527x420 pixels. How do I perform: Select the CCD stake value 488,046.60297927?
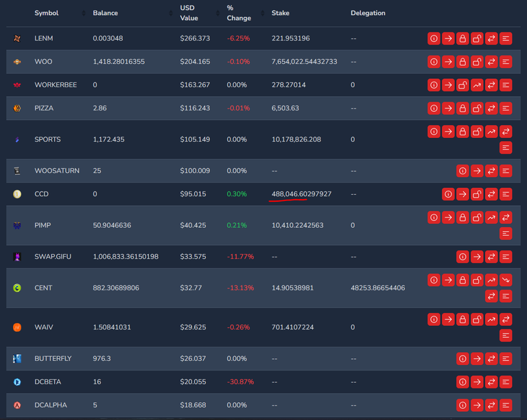coord(301,194)
